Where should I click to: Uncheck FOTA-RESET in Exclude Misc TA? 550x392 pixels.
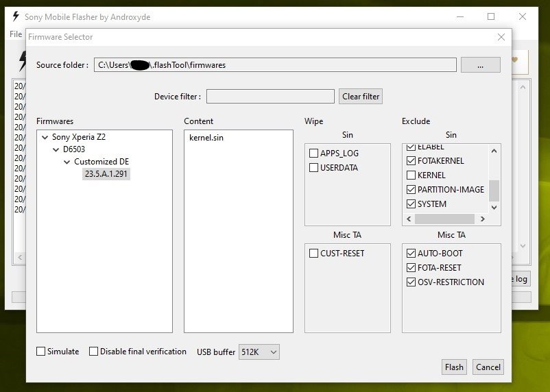coord(411,267)
